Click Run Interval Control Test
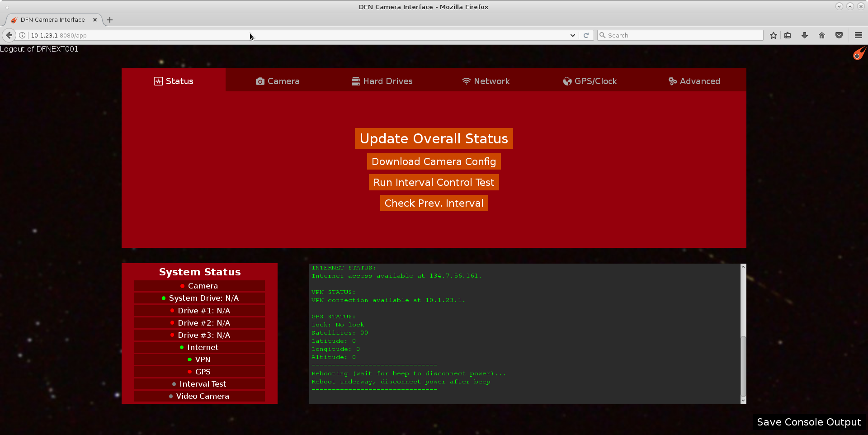This screenshot has width=868, height=435. click(x=434, y=182)
